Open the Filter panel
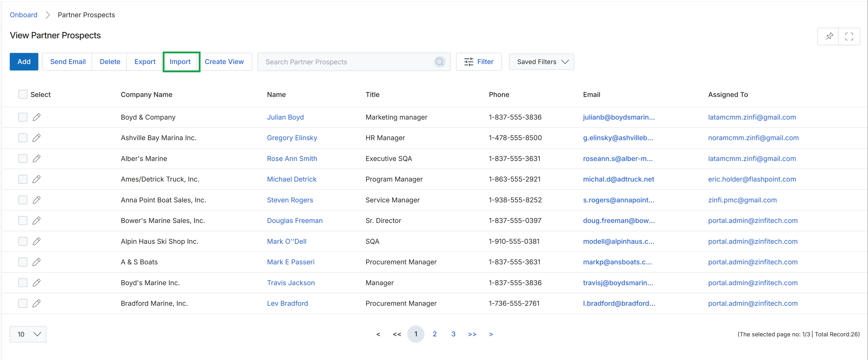The height and width of the screenshot is (360, 868). click(x=479, y=62)
